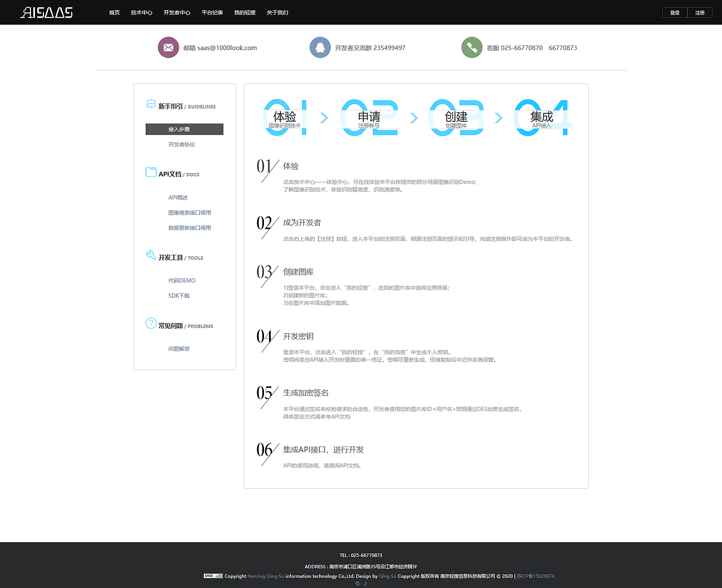722x588 pixels.
Task: Click the arrow between 体验 and 申请
Action: (x=324, y=118)
